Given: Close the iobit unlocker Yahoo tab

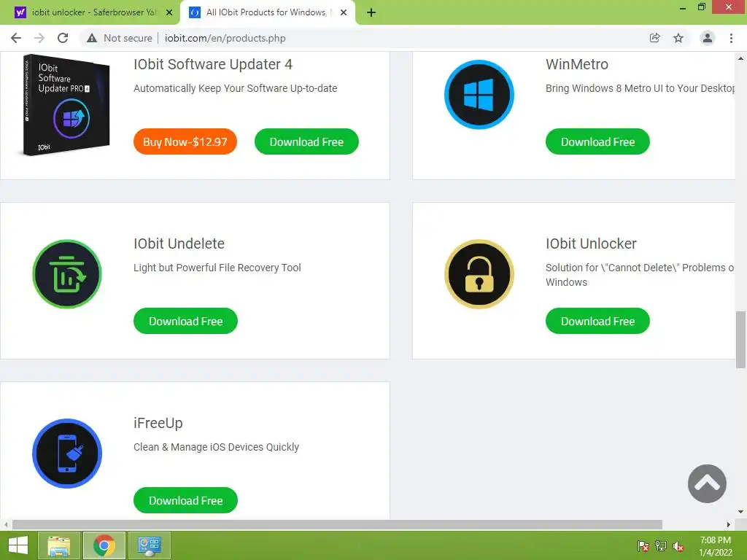Looking at the screenshot, I should tap(169, 12).
